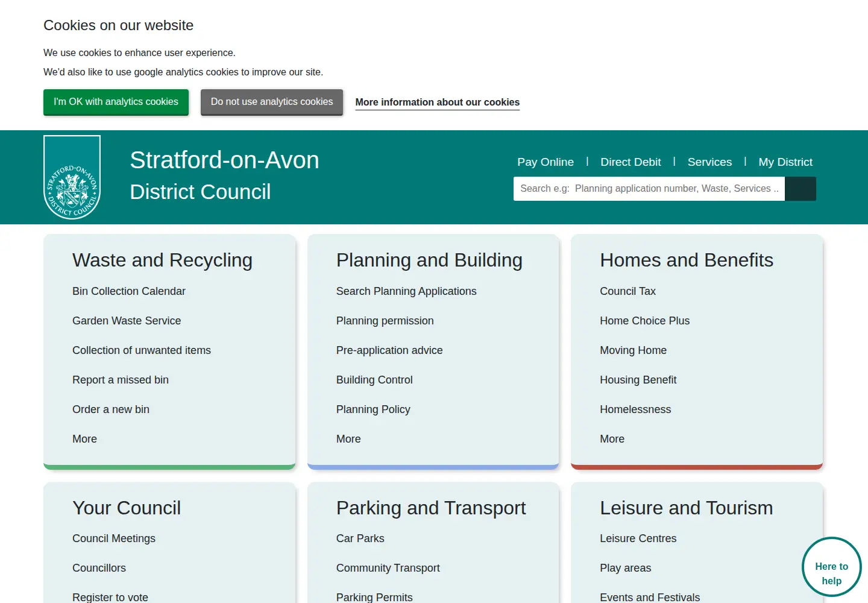The height and width of the screenshot is (603, 868).
Task: Go to Building Control
Action: [374, 380]
